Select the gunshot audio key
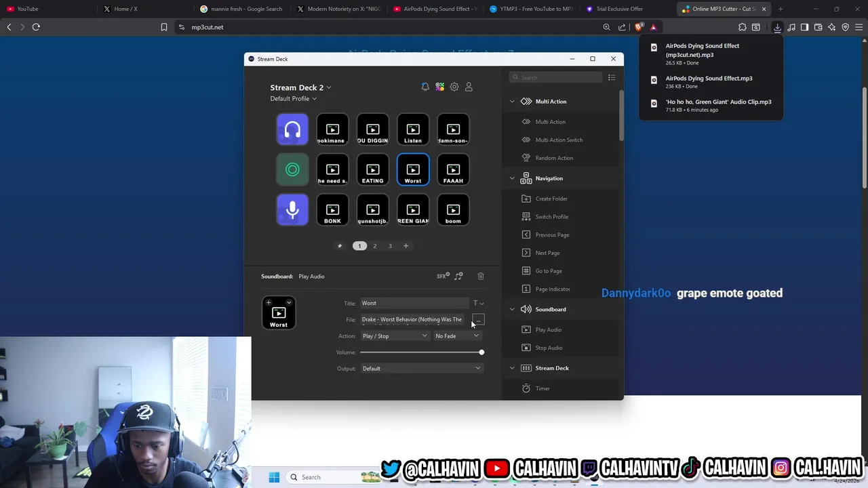 pyautogui.click(x=373, y=210)
